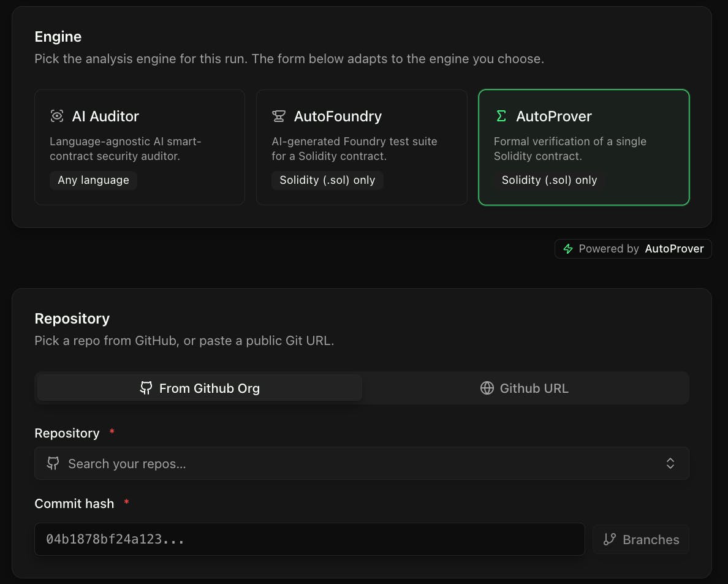Click the 'Pick a repo from GitHub' description
This screenshot has width=728, height=584.
(184, 341)
